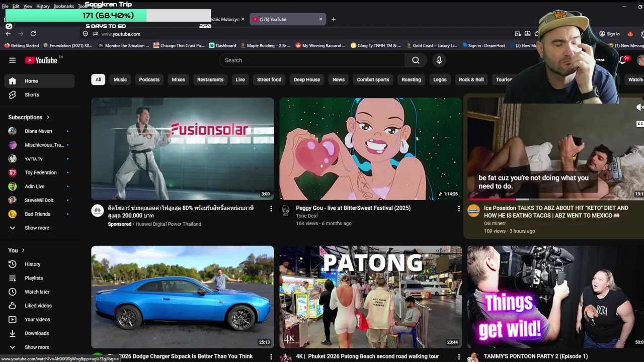The width and height of the screenshot is (644, 362).
Task: Expand Show more under You section
Action: pos(39,347)
